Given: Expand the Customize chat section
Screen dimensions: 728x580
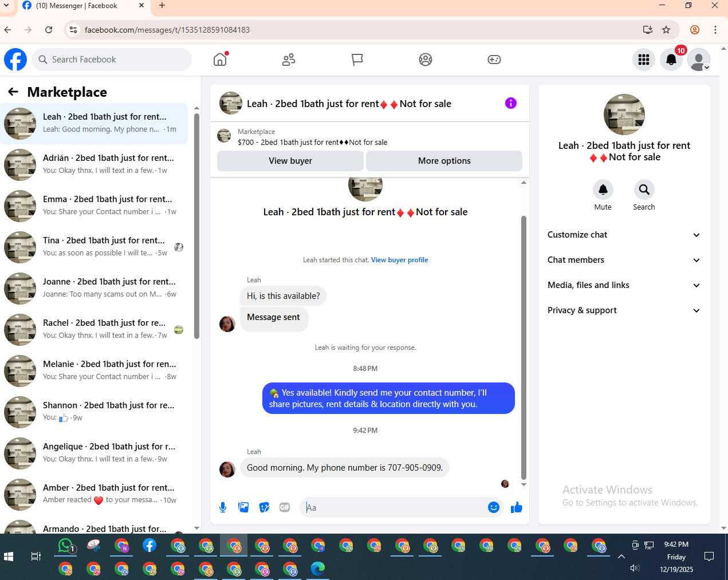Looking at the screenshot, I should tap(624, 235).
